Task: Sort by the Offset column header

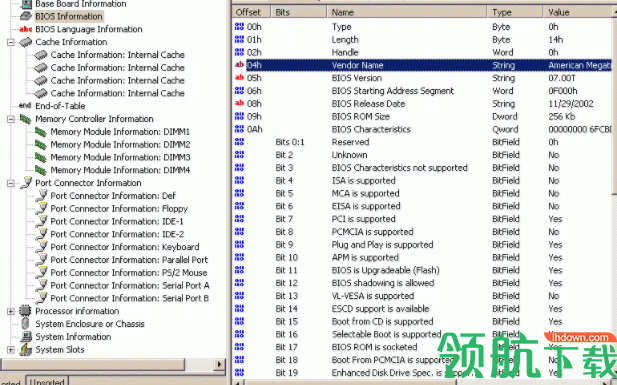Action: pyautogui.click(x=251, y=12)
